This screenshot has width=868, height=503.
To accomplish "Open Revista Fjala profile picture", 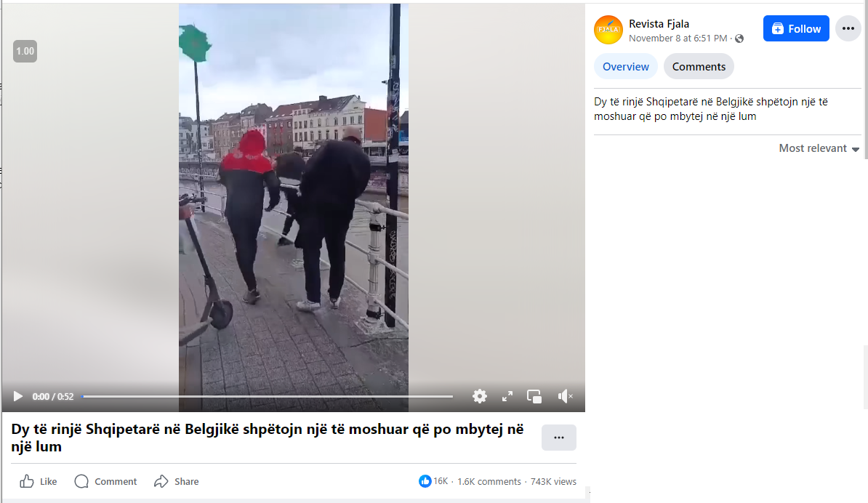I will [x=608, y=30].
